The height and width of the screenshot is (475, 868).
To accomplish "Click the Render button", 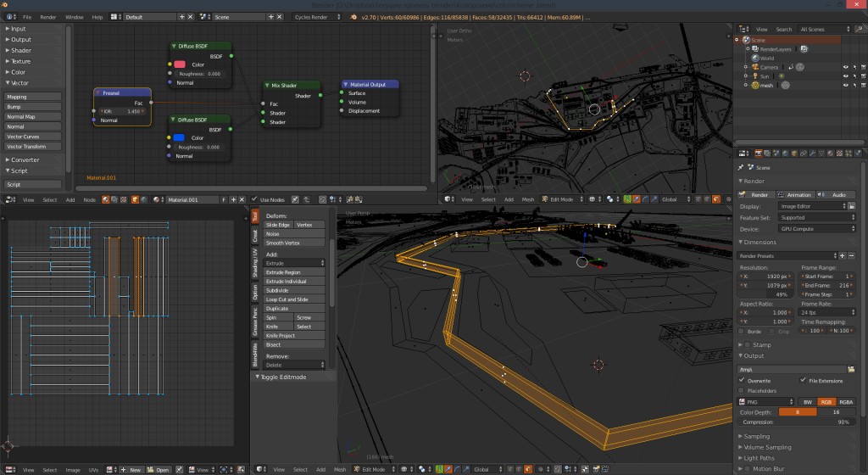I will click(755, 195).
